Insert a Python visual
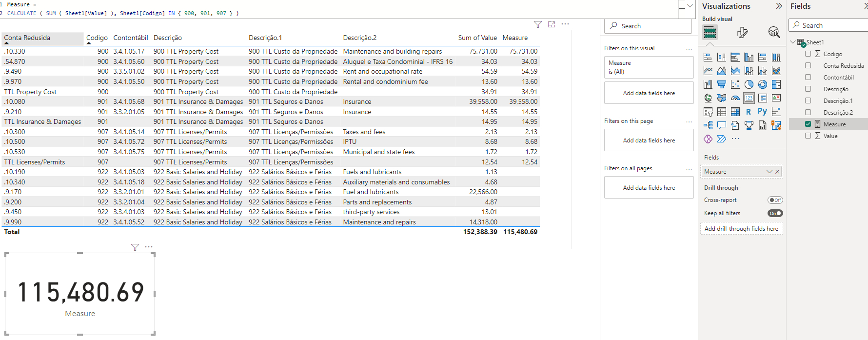The image size is (868, 340). (x=763, y=112)
